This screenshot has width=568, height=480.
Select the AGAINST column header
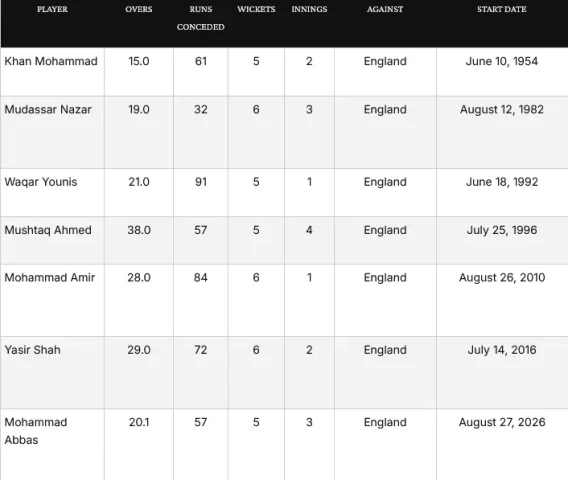385,9
